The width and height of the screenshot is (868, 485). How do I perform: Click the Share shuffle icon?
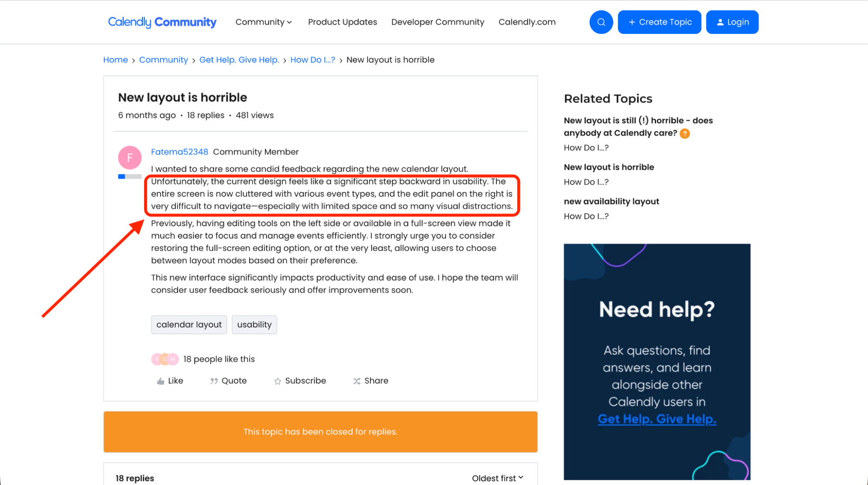tap(357, 381)
